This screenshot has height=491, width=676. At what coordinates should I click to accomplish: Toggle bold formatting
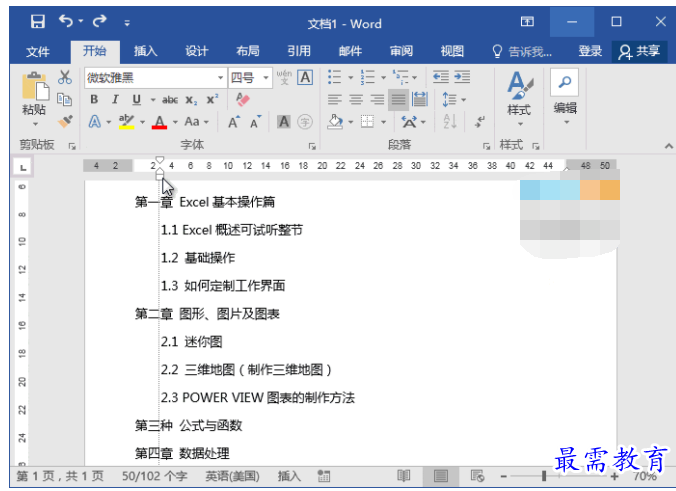click(x=94, y=100)
